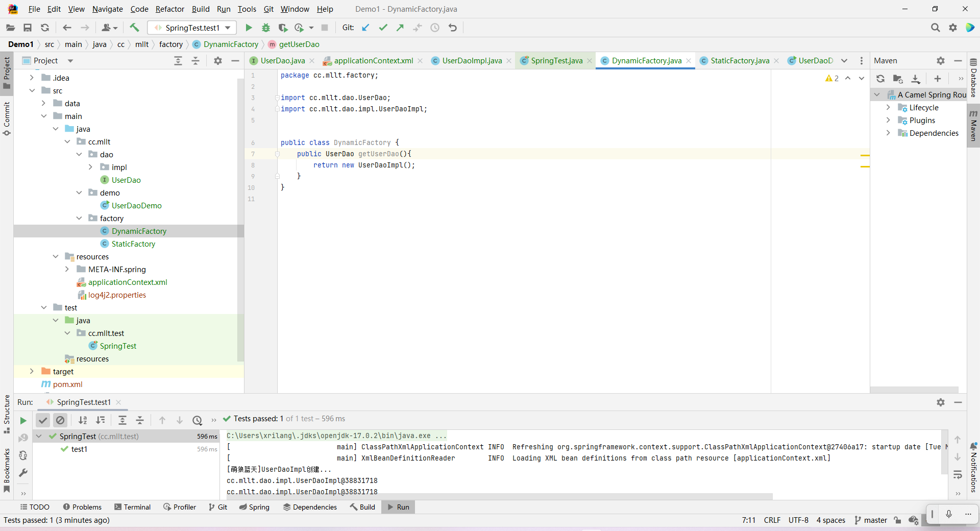Expand the Maven Lifecycle node
The width and height of the screenshot is (980, 531).
click(888, 107)
